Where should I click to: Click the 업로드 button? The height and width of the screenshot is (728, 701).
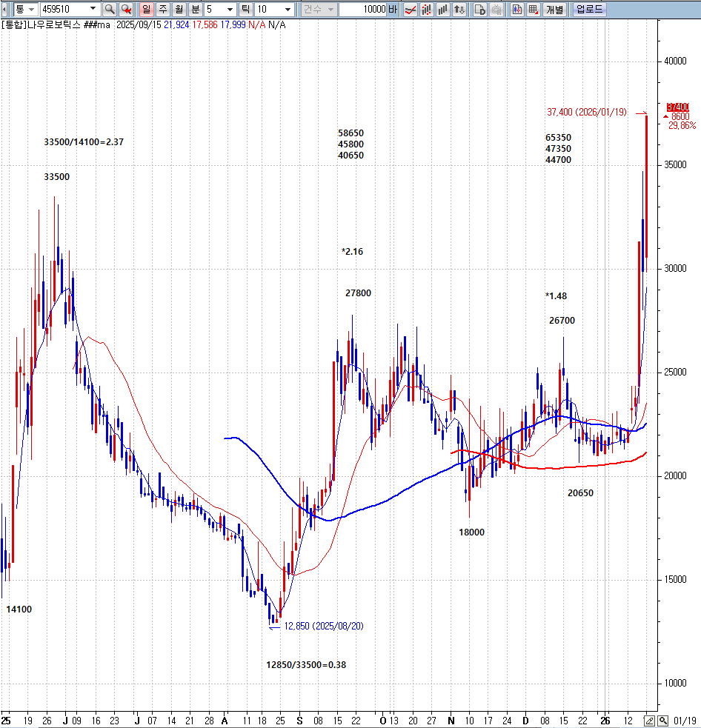click(589, 10)
